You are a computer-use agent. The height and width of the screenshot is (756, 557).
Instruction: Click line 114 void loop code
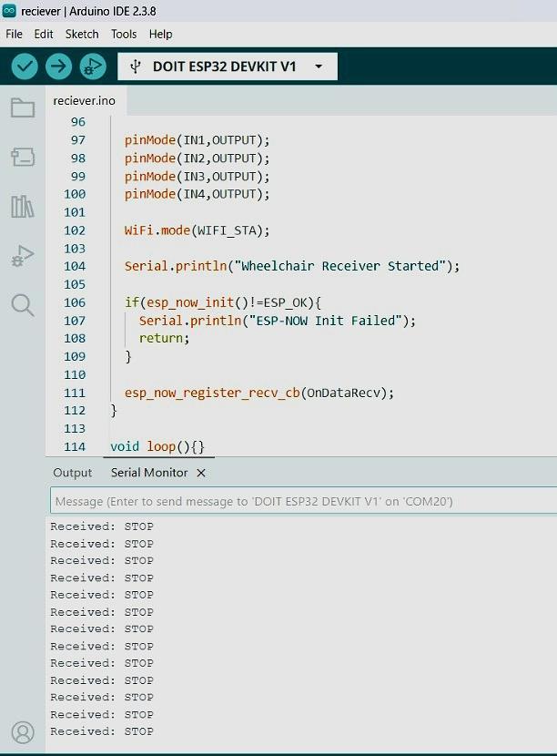pyautogui.click(x=157, y=446)
